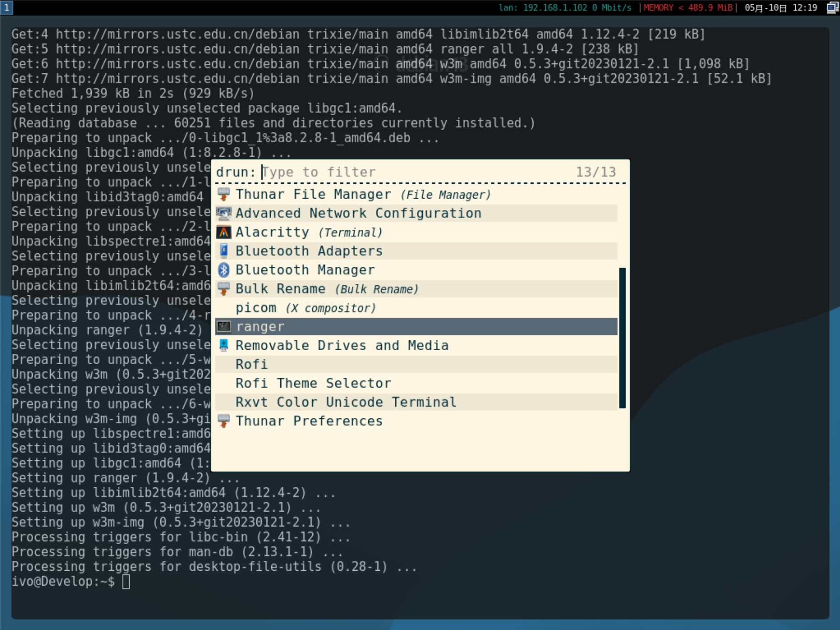This screenshot has height=630, width=840.
Task: Click the date and time 12:19
Action: [781, 7]
